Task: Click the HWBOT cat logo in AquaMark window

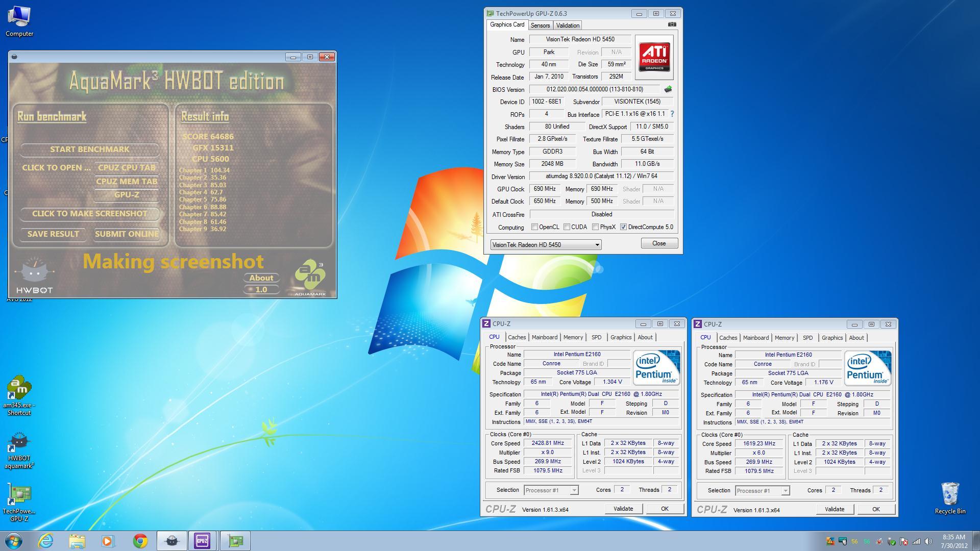Action: [35, 275]
